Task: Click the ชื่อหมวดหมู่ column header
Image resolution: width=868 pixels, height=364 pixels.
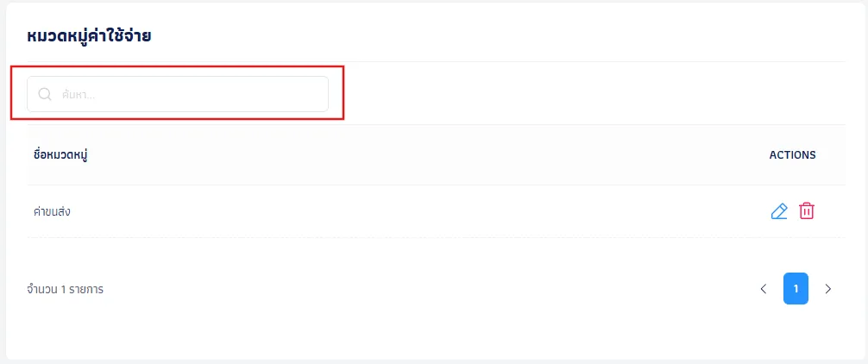Action: click(x=61, y=155)
